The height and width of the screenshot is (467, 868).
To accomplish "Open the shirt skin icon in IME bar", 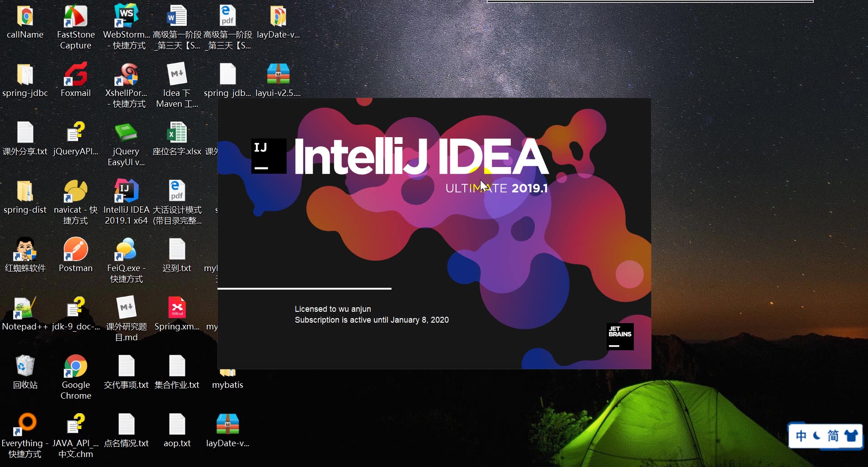I will tap(850, 436).
